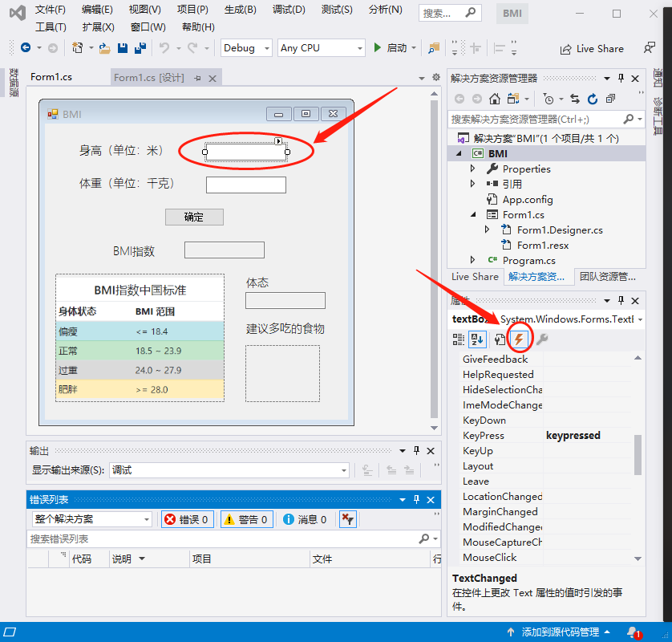Sync Solution Explorer with active document
Image resolution: width=672 pixels, height=642 pixels.
(x=574, y=100)
